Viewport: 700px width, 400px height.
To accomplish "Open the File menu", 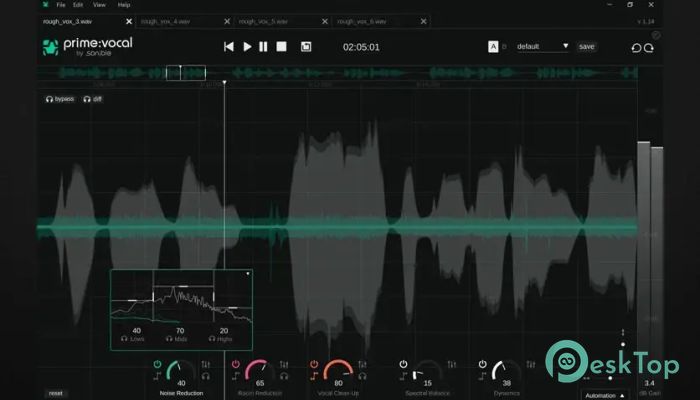I will coord(61,5).
